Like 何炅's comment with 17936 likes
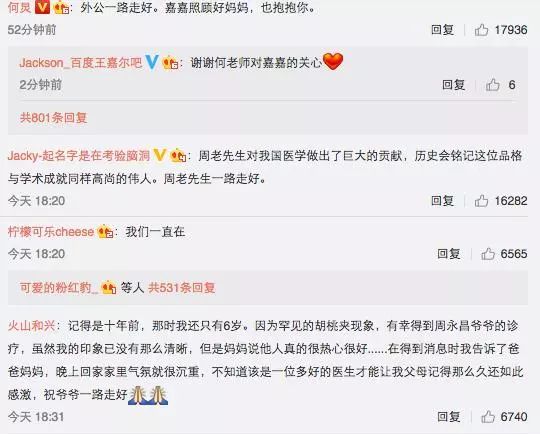Image resolution: width=540 pixels, height=434 pixels. coord(481,30)
